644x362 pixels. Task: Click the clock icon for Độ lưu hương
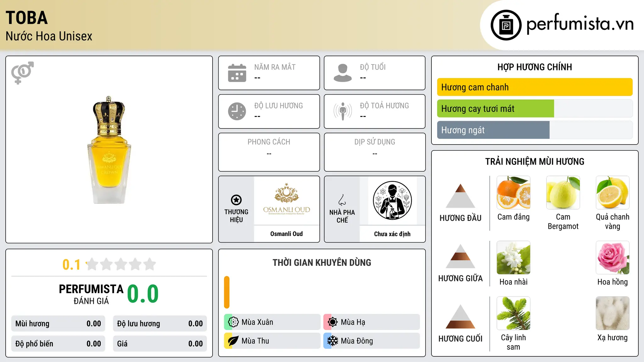pos(237,111)
